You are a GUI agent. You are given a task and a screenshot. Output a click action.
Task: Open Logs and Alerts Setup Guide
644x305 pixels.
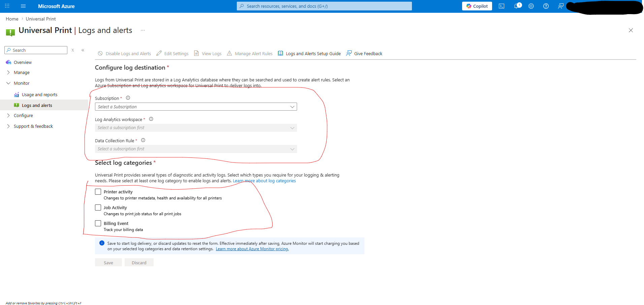point(309,53)
